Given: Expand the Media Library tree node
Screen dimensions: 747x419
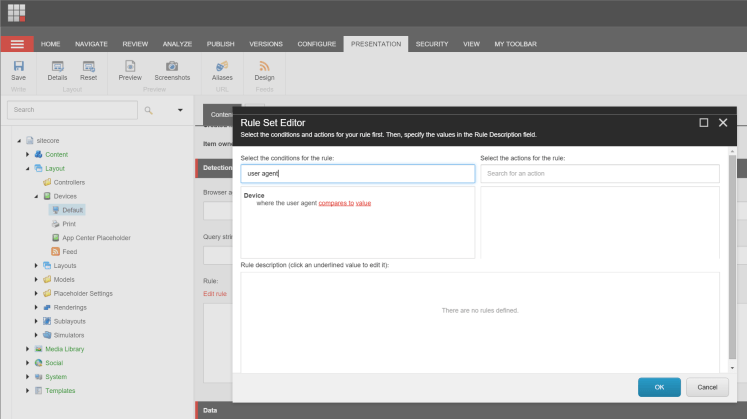Looking at the screenshot, I should click(x=27, y=349).
